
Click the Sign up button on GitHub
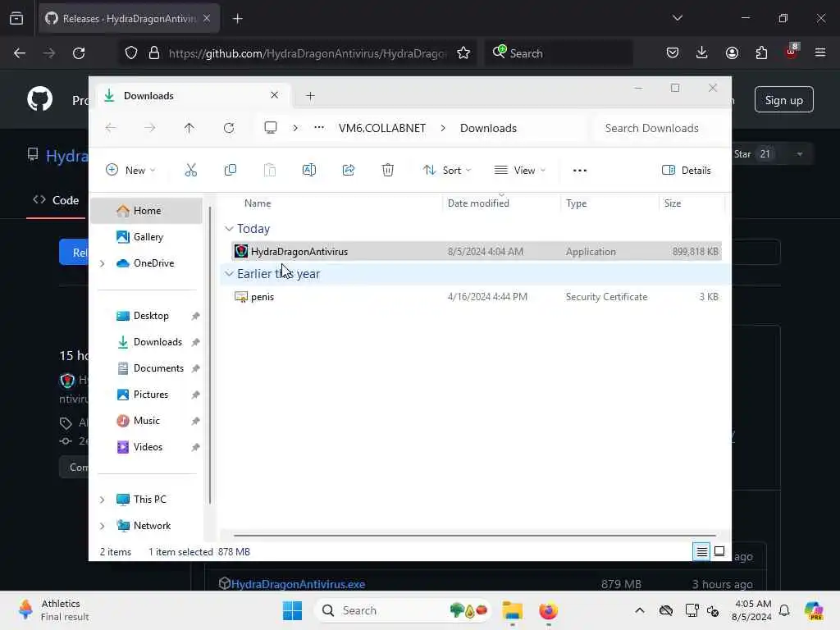(x=783, y=99)
